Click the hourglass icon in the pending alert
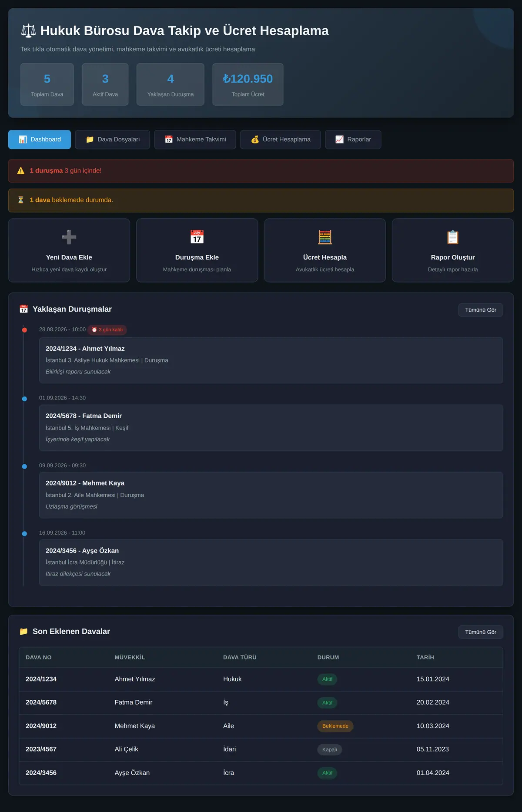 pyautogui.click(x=21, y=200)
